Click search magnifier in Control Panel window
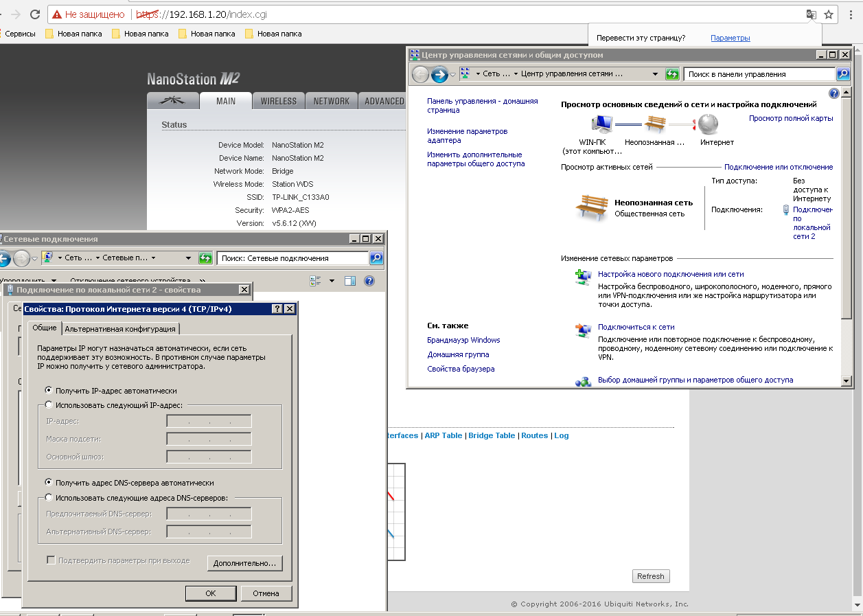The width and height of the screenshot is (863, 616). [x=842, y=74]
